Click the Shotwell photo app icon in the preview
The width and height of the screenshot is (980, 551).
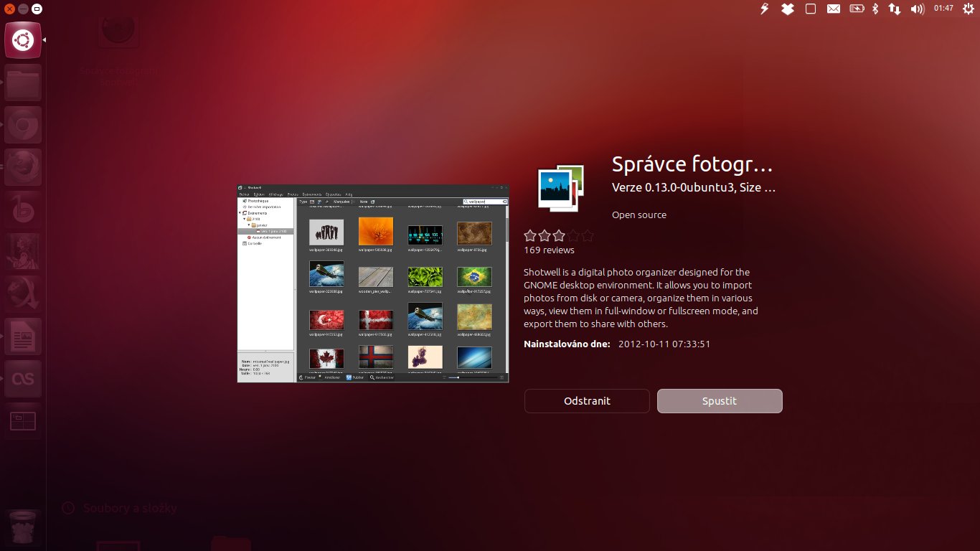tap(561, 189)
